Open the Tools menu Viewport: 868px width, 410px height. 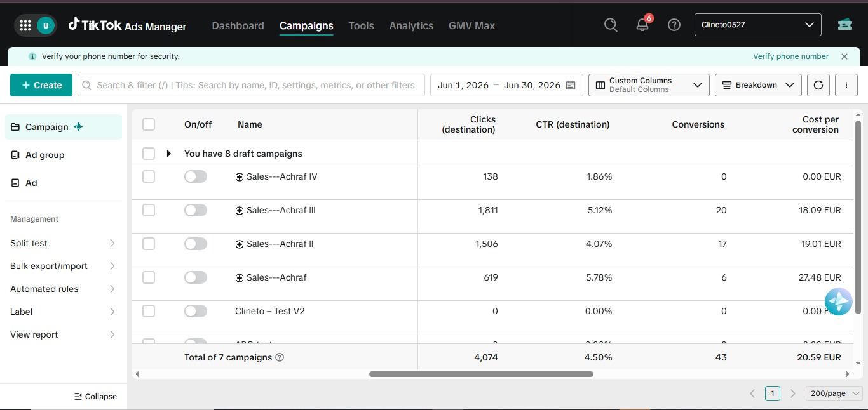tap(361, 25)
